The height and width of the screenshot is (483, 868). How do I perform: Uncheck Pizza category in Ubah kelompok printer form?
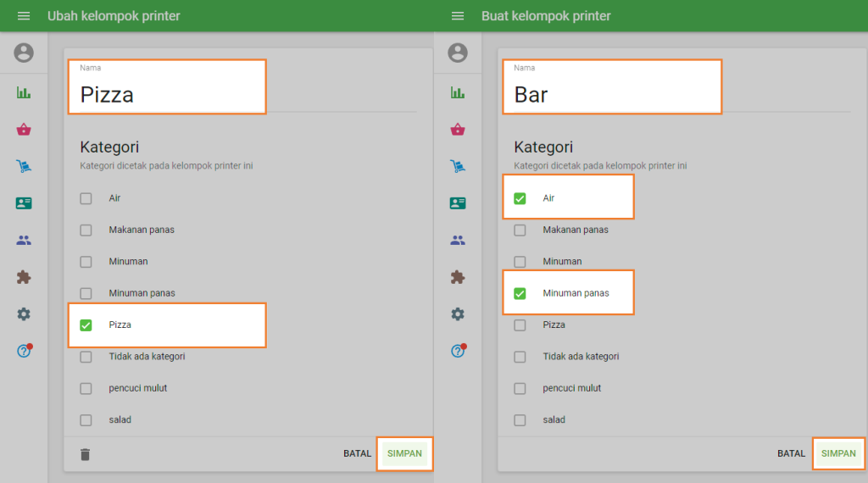click(86, 325)
